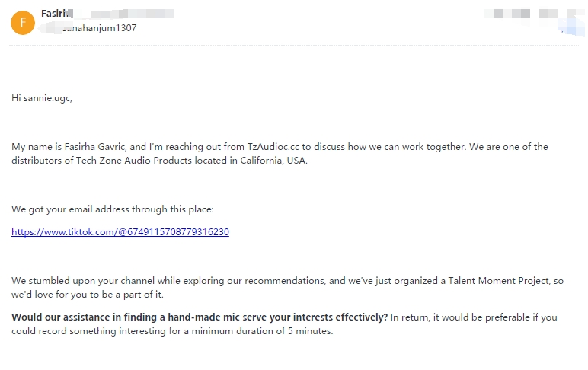Click the line about getting your email address
The width and height of the screenshot is (588, 370).
[x=113, y=209]
